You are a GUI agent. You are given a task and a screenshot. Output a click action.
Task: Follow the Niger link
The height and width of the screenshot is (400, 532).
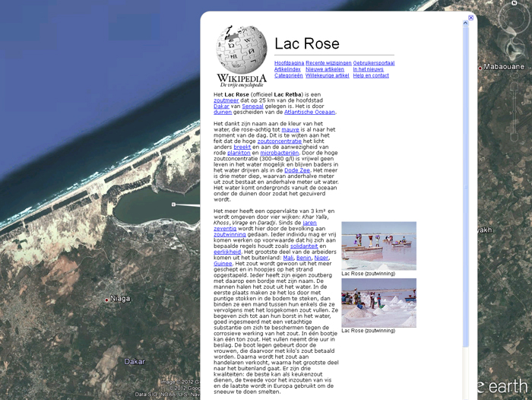[x=321, y=258]
